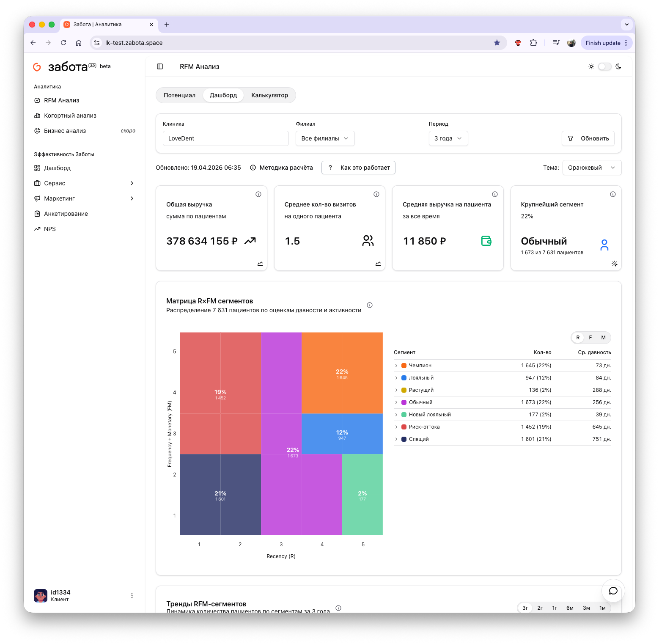Click sparkle icon on Крупнейший сегмент card
The image size is (659, 644).
(615, 264)
